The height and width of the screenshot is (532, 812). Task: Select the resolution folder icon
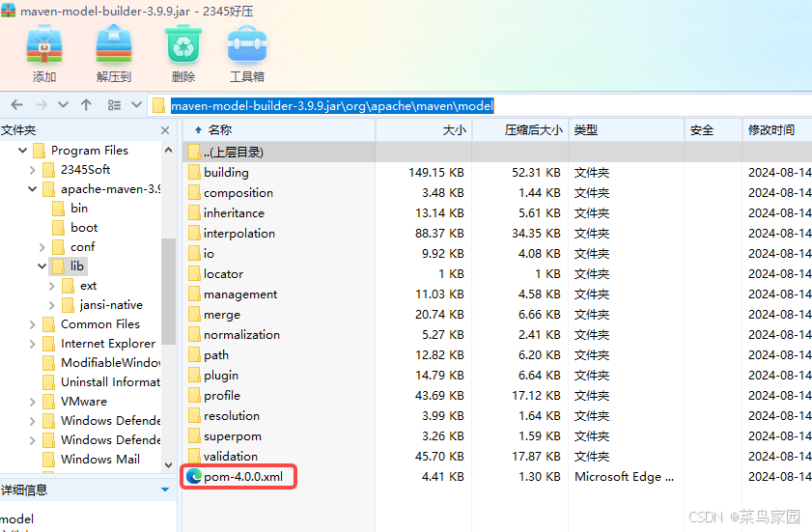(194, 415)
